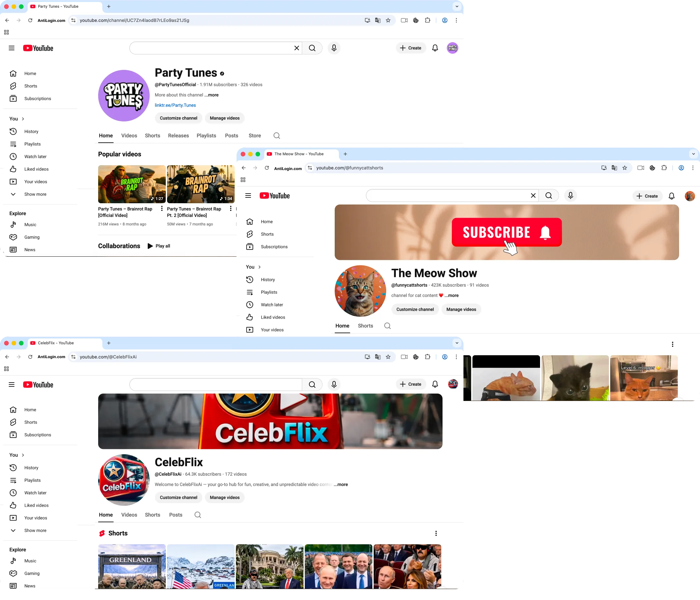Select Gaming under Explore in CelebFlix window
Screen dimensions: 700x600
click(x=32, y=573)
